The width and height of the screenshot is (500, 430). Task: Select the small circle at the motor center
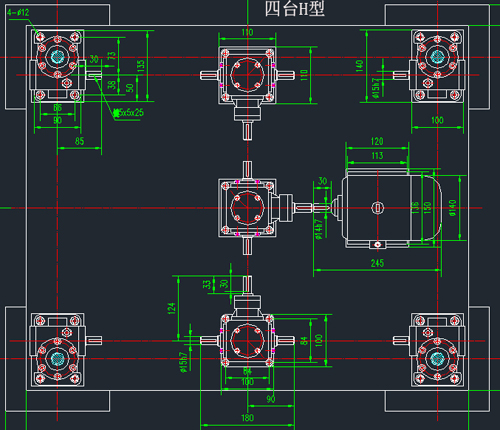click(x=377, y=208)
